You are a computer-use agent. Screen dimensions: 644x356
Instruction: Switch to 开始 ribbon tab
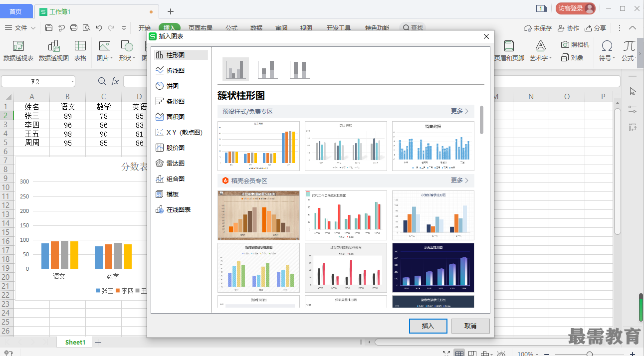pyautogui.click(x=145, y=28)
